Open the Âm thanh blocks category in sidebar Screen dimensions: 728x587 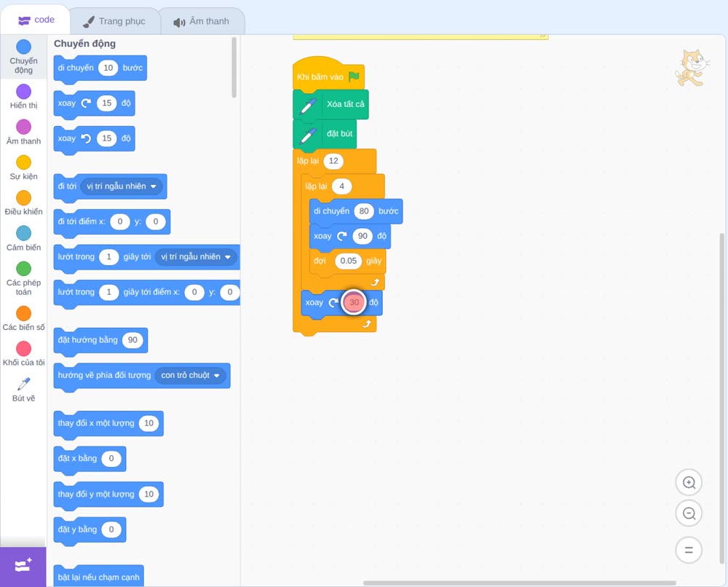coord(23,133)
